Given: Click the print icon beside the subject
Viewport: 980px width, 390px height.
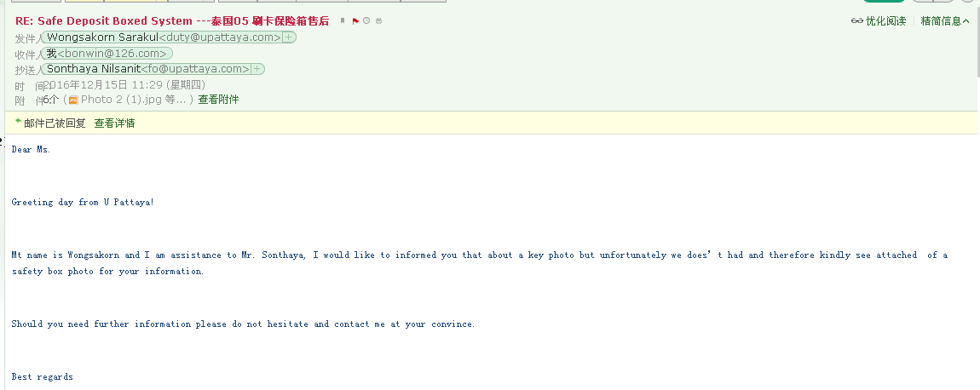Looking at the screenshot, I should 378,20.
